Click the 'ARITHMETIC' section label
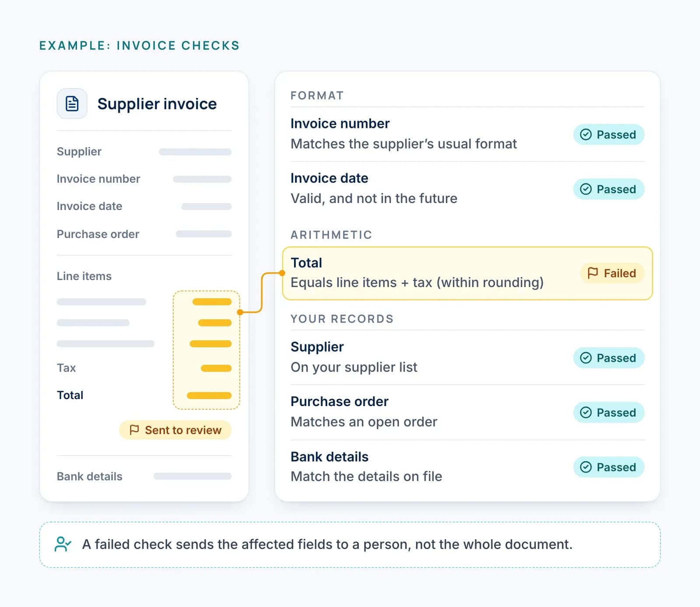700x607 pixels. [x=331, y=235]
